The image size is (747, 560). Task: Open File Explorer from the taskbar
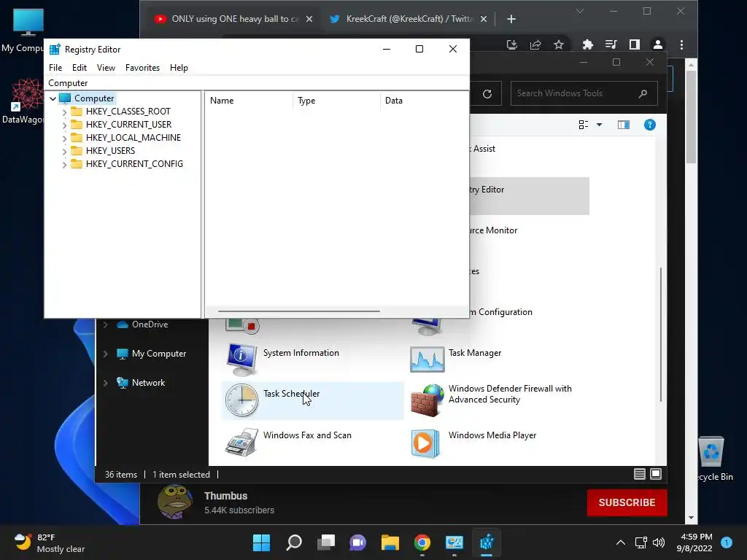390,542
